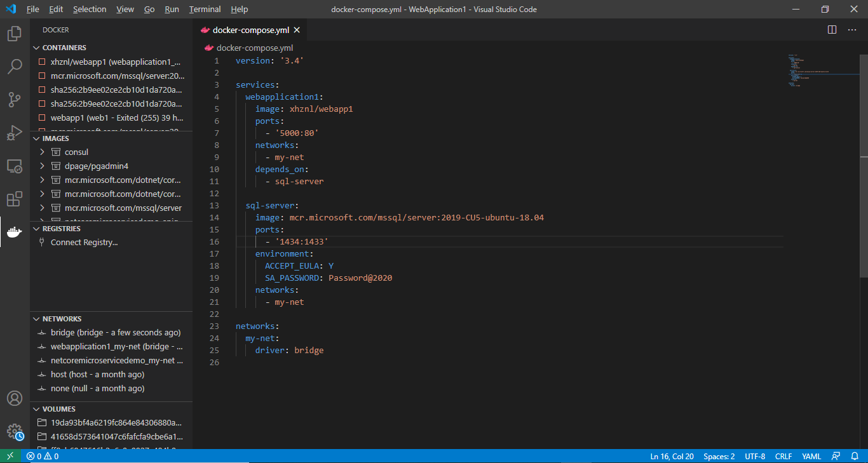Change language mode via YAML
The height and width of the screenshot is (463, 868).
pyautogui.click(x=811, y=456)
